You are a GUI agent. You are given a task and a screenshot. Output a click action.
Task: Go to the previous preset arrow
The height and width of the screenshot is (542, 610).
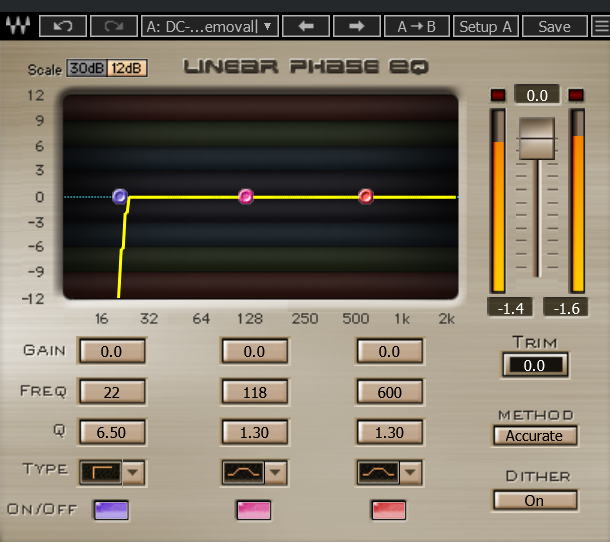pyautogui.click(x=306, y=26)
